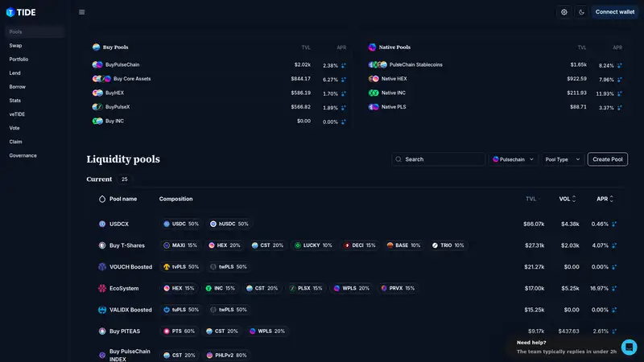Open BuyPulseChain pool link
This screenshot has height=362, width=644.
pos(122,64)
